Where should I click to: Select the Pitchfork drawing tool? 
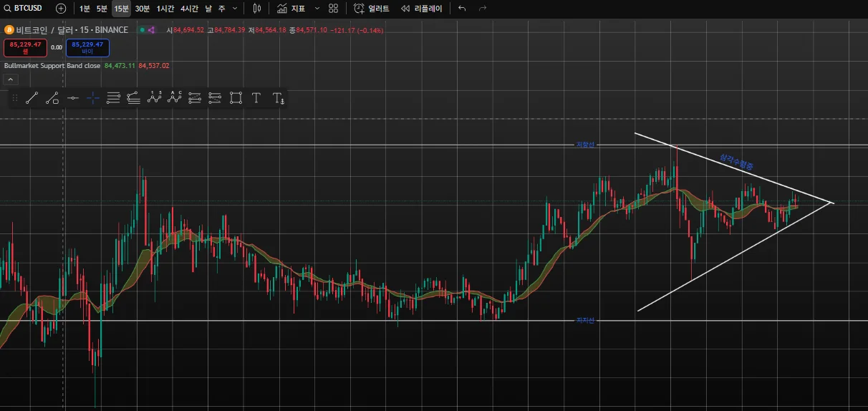coord(134,98)
